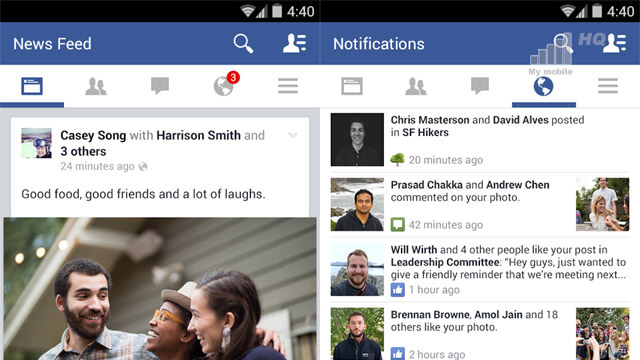Screen dimensions: 640x360
Task: Open Casey Song's profile picture
Action: (36, 143)
